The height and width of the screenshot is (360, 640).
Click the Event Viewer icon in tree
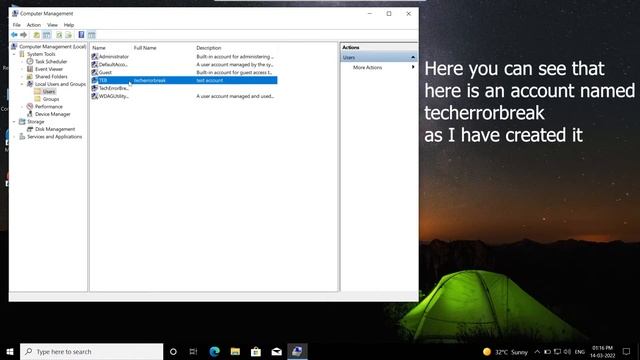point(30,69)
